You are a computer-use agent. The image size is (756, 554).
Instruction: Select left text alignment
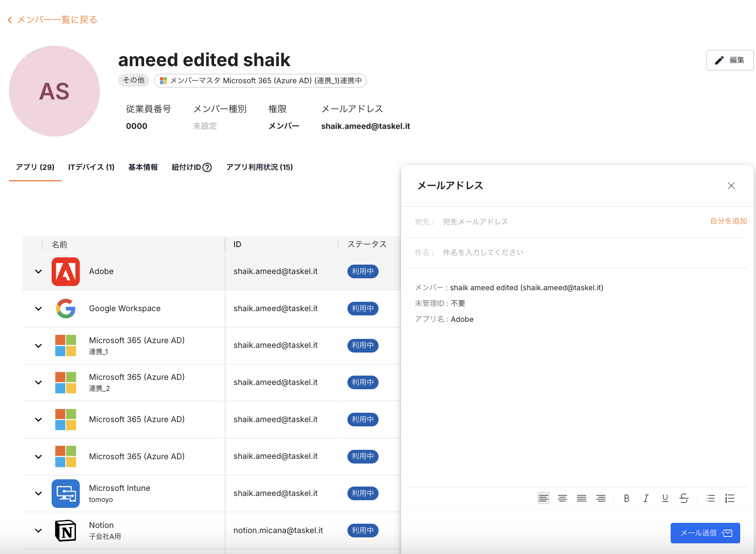coord(543,498)
